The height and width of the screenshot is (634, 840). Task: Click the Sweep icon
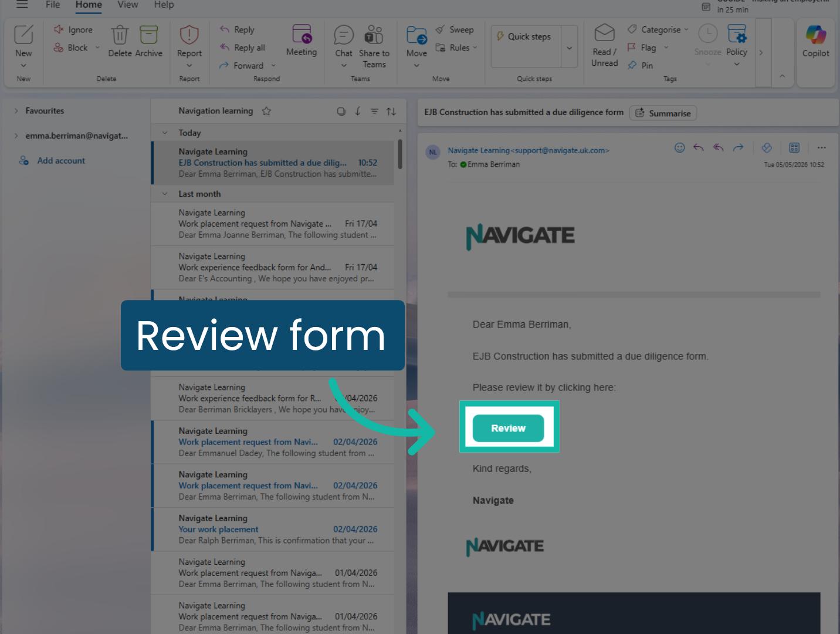(x=440, y=29)
